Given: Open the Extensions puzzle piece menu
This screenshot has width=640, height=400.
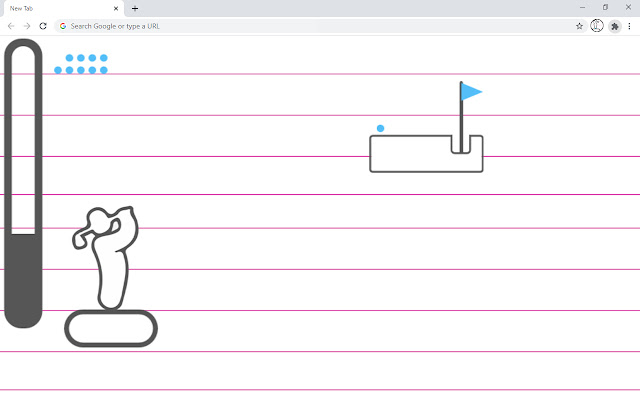Looking at the screenshot, I should tap(613, 26).
